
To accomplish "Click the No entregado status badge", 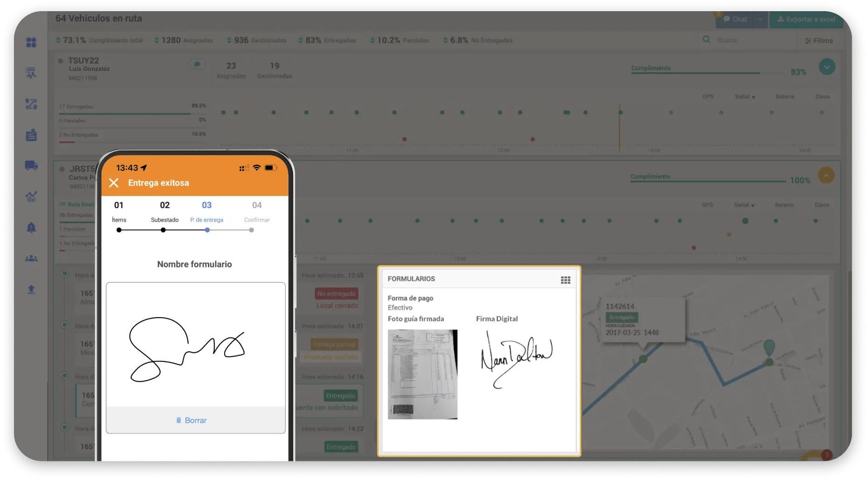I will [337, 293].
